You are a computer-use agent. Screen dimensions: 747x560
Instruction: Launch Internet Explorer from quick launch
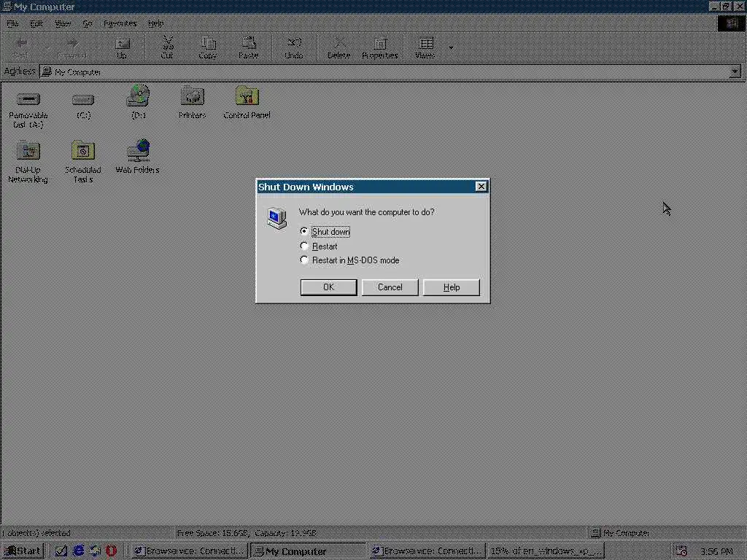[x=78, y=551]
